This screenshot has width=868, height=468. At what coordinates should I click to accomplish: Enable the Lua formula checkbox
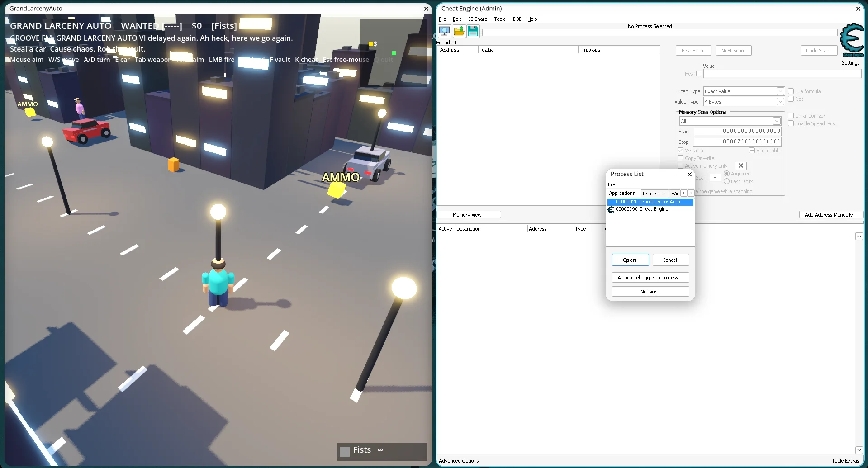[791, 91]
